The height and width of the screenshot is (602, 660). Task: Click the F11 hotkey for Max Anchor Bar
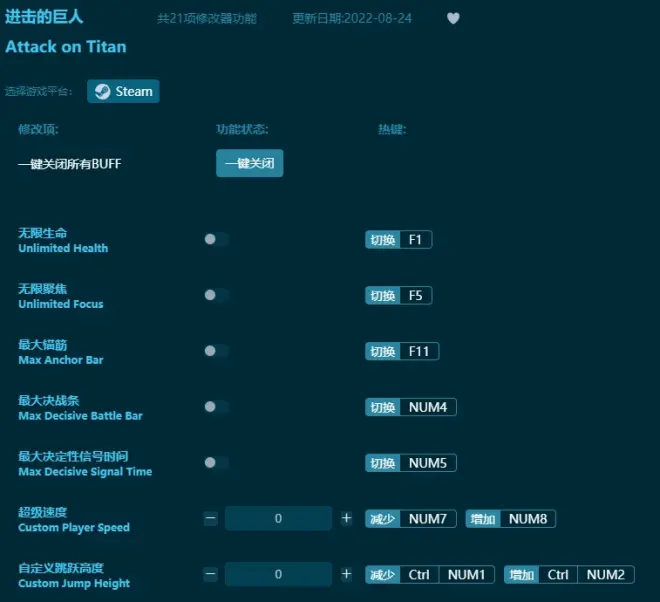(x=418, y=352)
